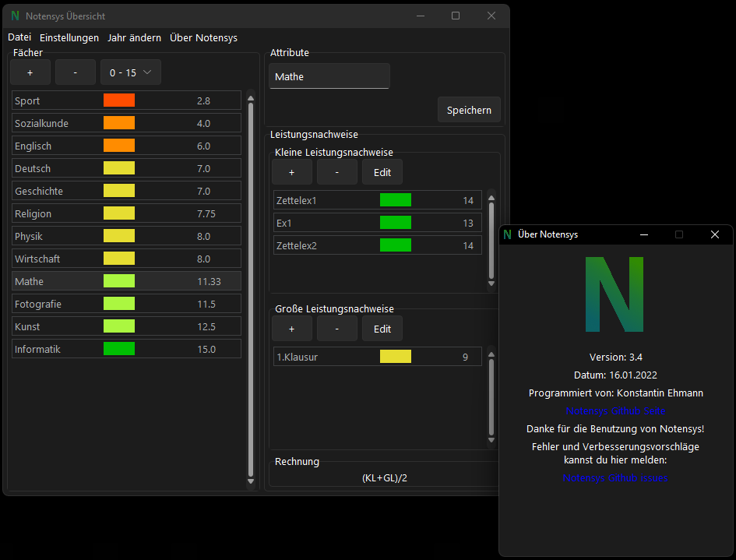Image resolution: width=736 pixels, height=560 pixels.
Task: Open the Jahr ändern menu
Action: click(x=134, y=37)
